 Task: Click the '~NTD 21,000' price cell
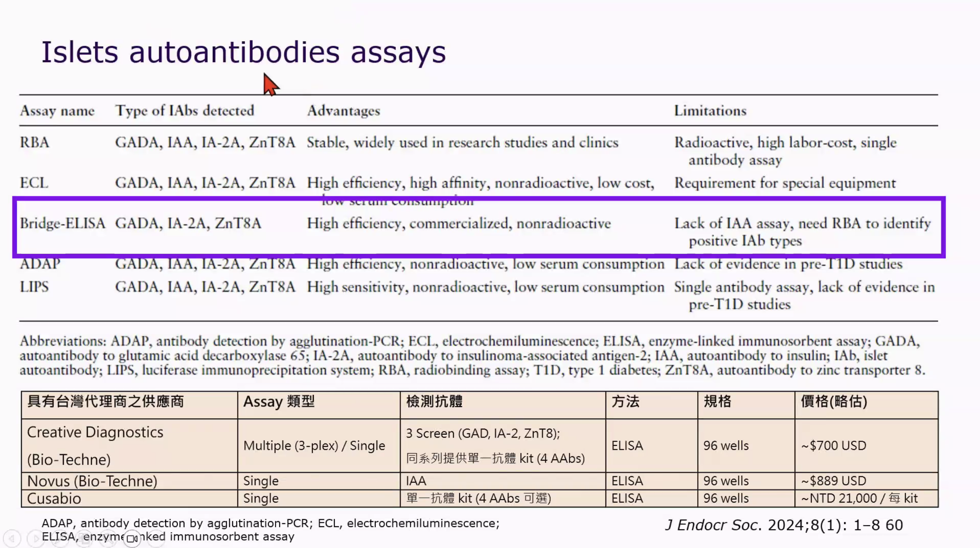point(859,499)
